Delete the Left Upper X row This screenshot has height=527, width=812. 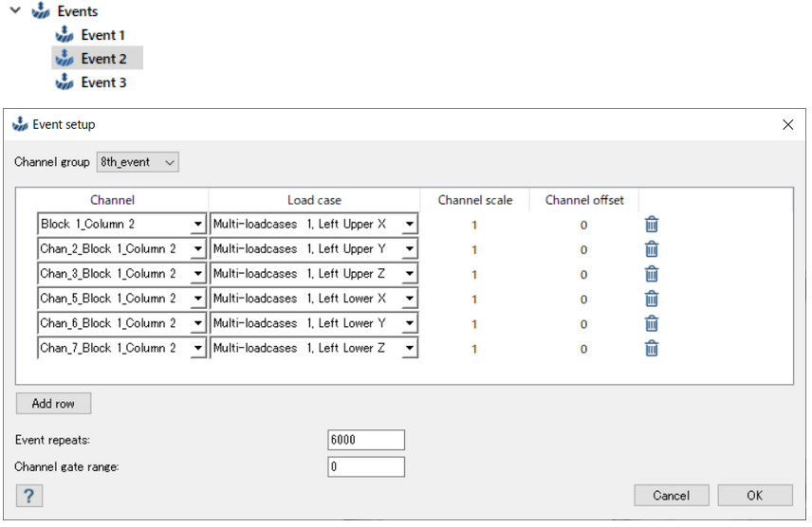652,225
